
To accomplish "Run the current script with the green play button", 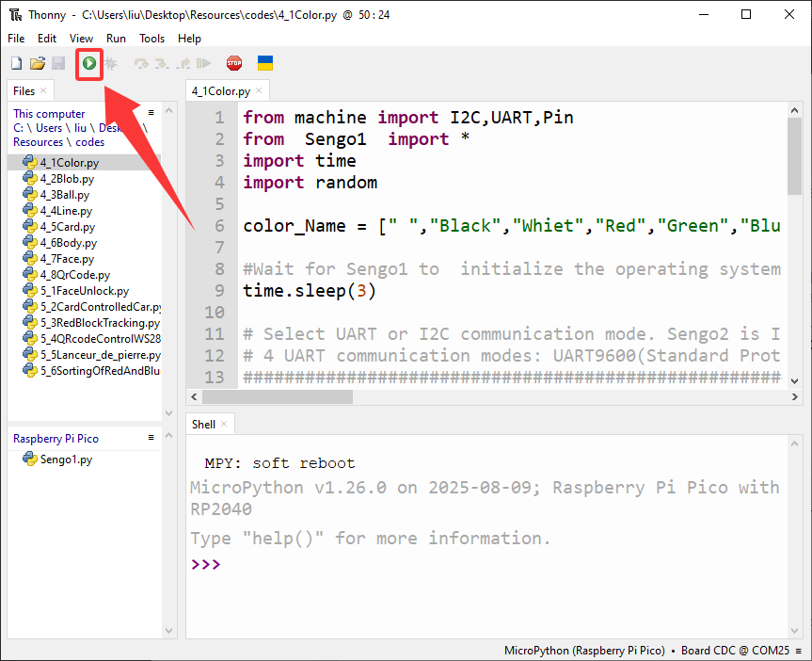I will 89,63.
